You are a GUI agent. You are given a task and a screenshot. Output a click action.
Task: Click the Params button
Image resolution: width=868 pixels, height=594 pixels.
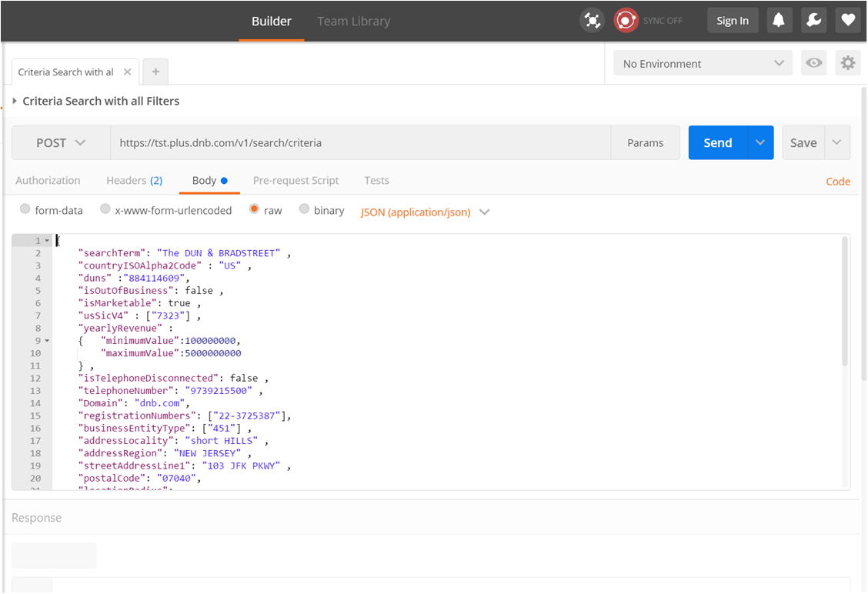[645, 143]
